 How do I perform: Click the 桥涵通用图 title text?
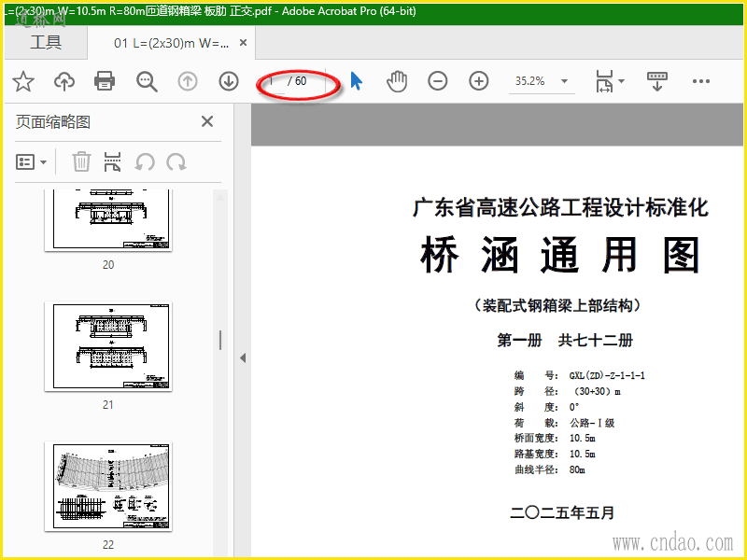pyautogui.click(x=560, y=255)
